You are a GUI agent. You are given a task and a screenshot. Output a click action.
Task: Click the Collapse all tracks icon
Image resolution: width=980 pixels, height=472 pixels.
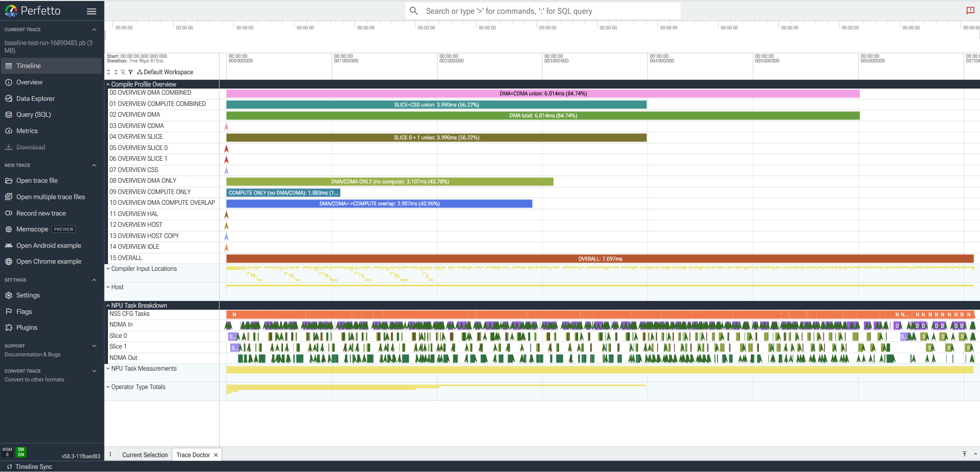pos(116,72)
